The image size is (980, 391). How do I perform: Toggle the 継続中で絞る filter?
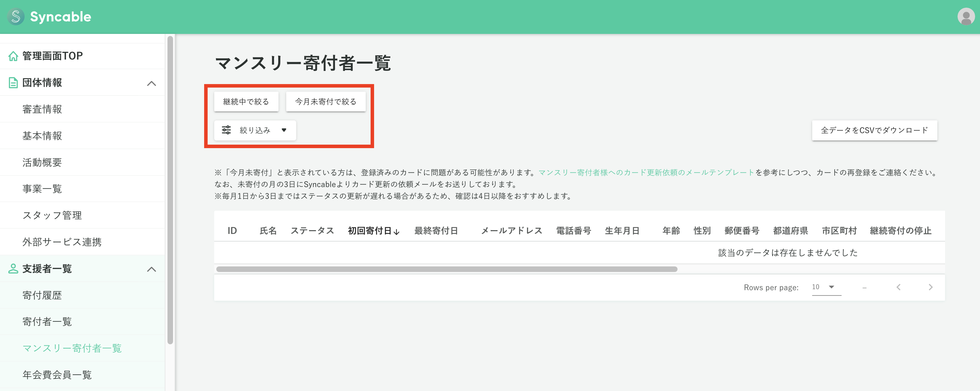246,101
